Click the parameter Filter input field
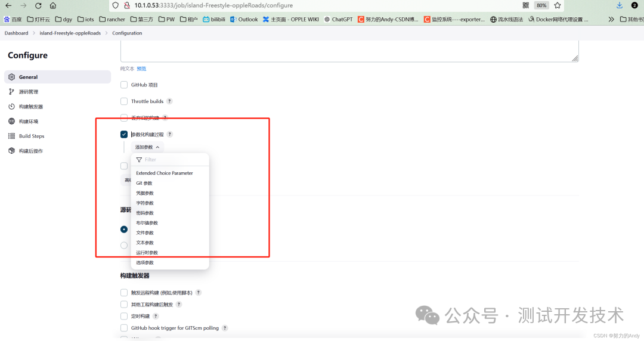Screen dimensions: 644x341 click(170, 159)
